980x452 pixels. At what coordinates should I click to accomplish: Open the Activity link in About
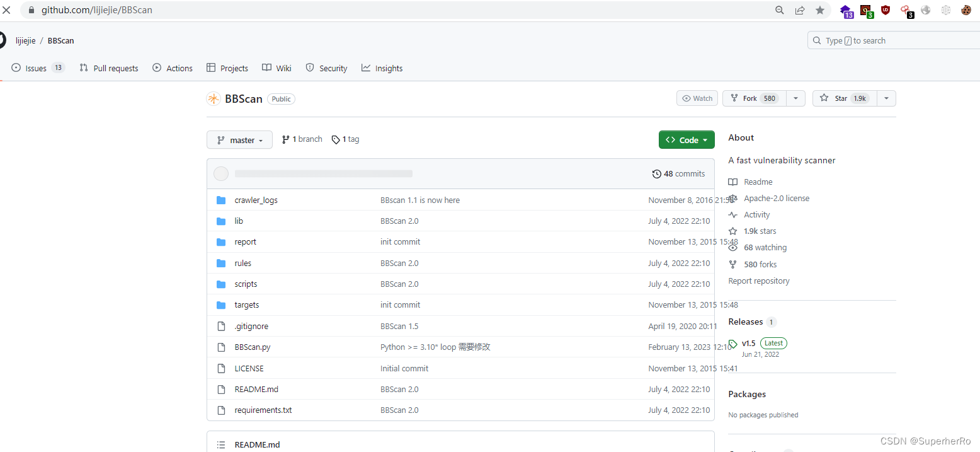point(749,215)
